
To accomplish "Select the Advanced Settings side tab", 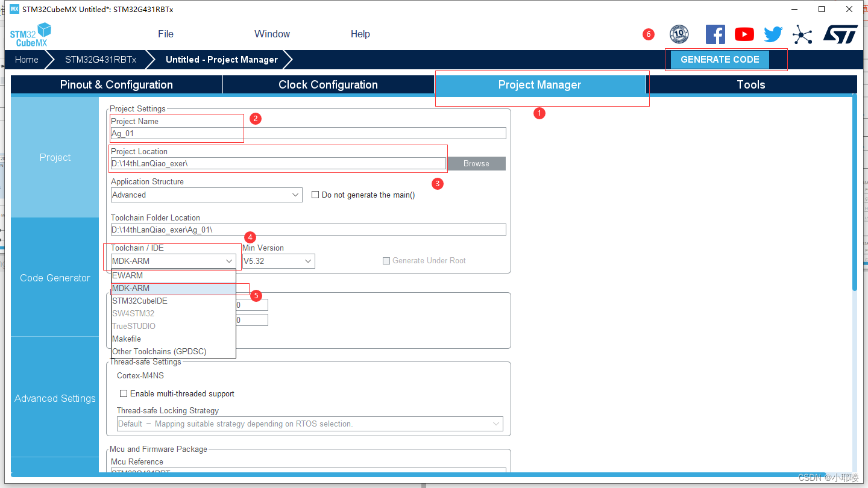I will tap(55, 398).
